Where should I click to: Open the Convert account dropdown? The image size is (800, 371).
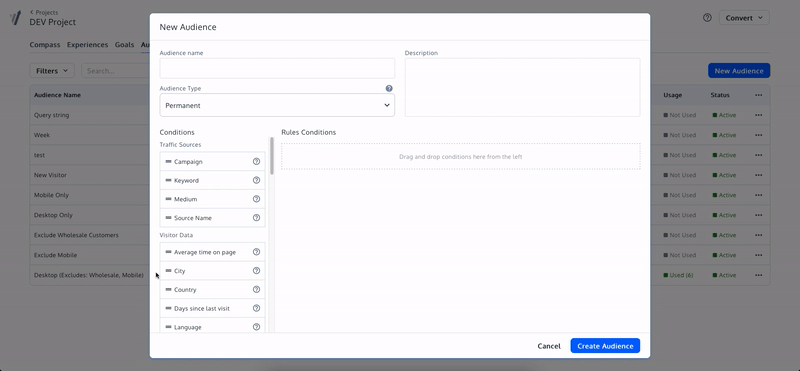pyautogui.click(x=744, y=18)
